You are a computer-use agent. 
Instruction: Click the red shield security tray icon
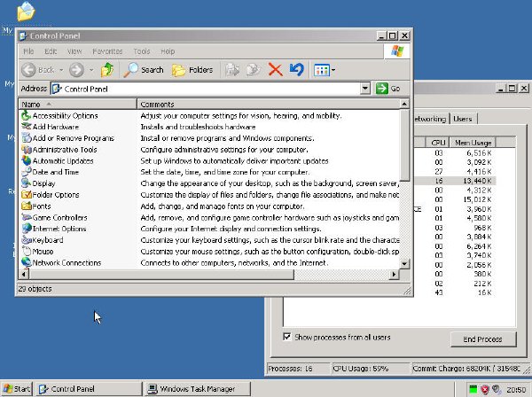[485, 389]
